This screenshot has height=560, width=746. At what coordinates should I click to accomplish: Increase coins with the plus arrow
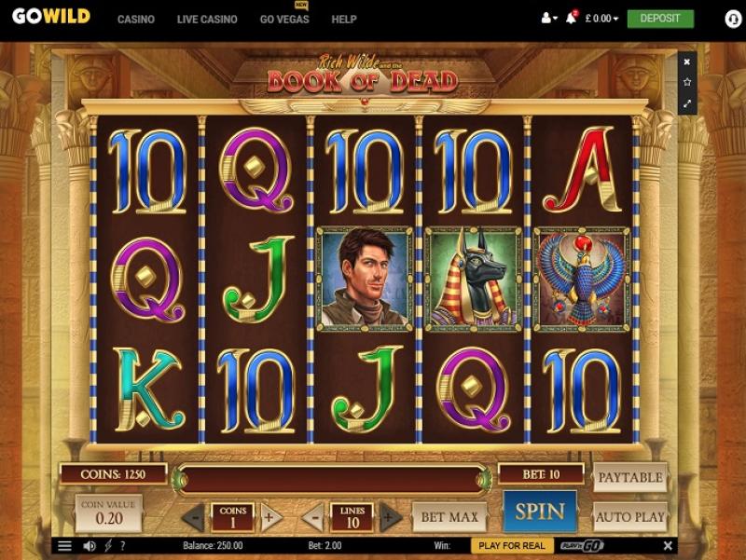coord(270,518)
